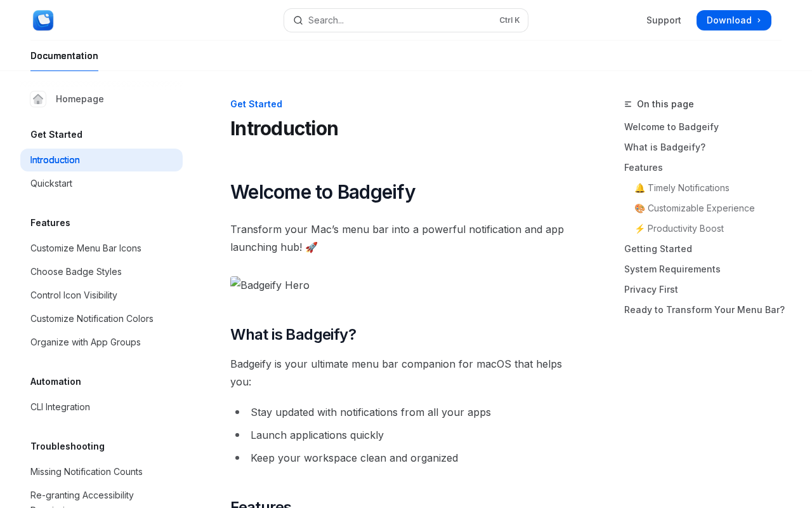Jump to System Requirements section
The image size is (812, 508).
tap(672, 269)
